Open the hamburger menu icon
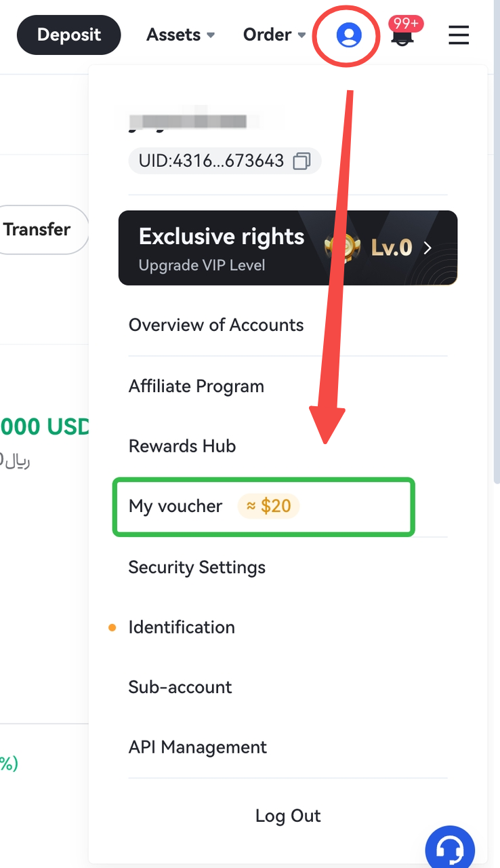Viewport: 500px width, 868px height. point(459,35)
